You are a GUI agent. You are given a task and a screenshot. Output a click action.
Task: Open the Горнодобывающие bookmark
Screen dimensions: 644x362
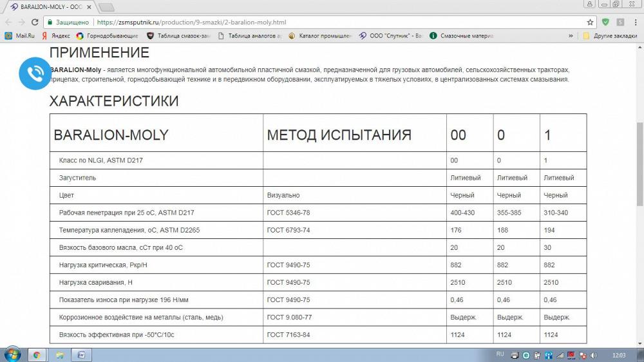pyautogui.click(x=107, y=35)
